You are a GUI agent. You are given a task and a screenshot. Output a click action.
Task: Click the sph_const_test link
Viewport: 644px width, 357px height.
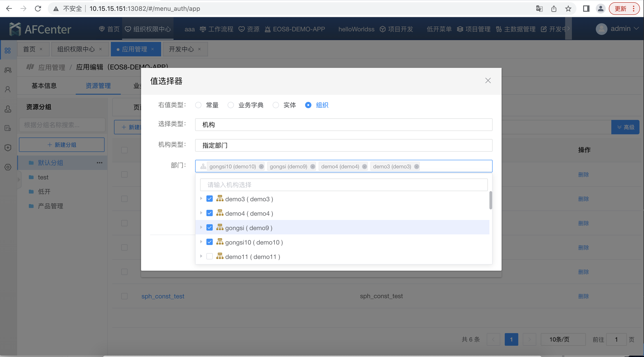coord(163,296)
